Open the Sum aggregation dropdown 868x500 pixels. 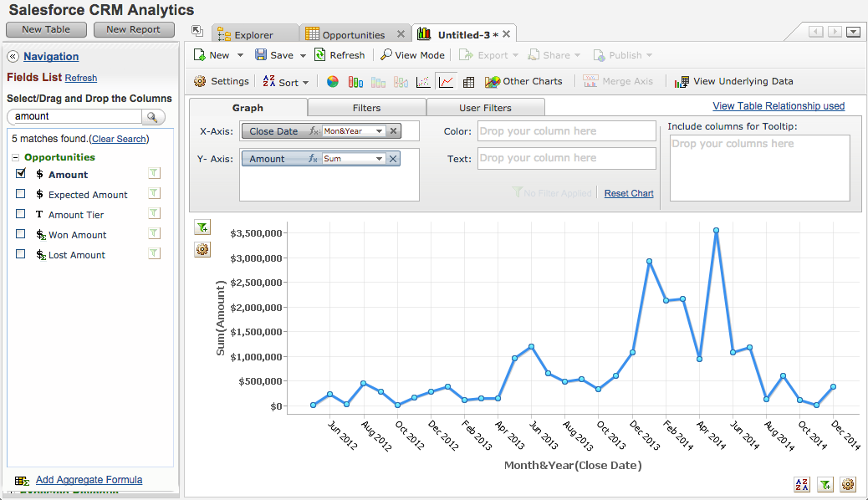[x=379, y=159]
